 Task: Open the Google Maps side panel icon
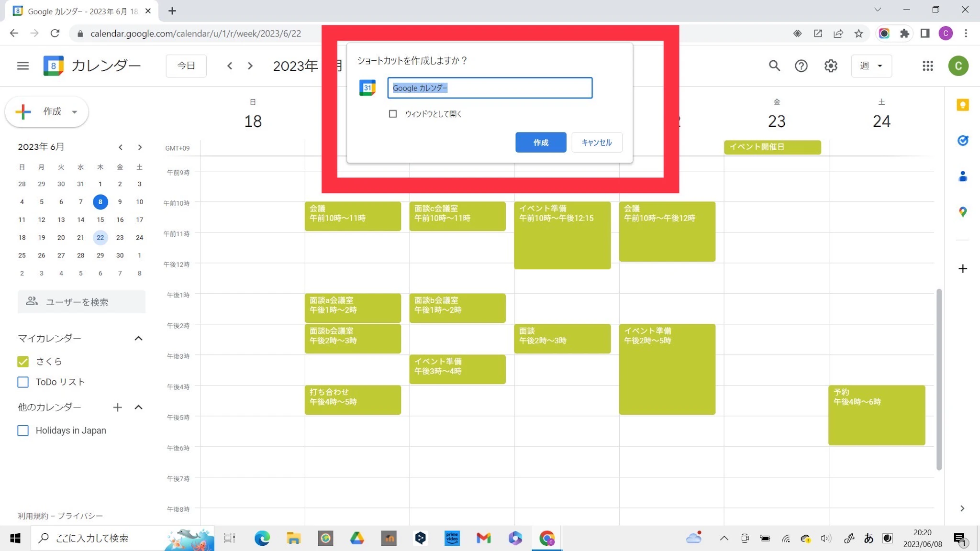[962, 212]
